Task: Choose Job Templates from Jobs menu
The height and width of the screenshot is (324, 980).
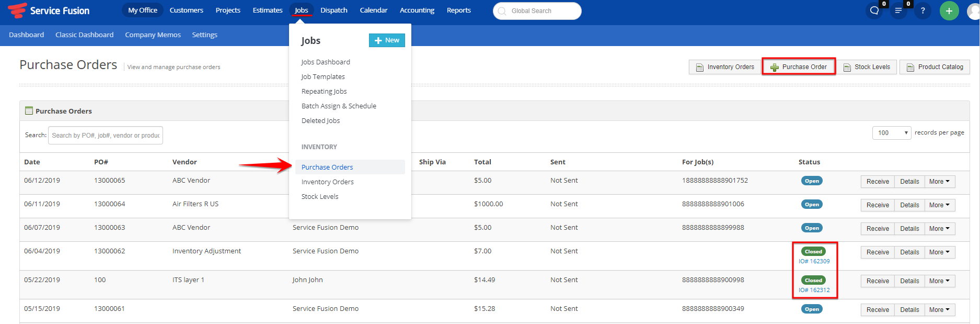Action: click(x=323, y=76)
